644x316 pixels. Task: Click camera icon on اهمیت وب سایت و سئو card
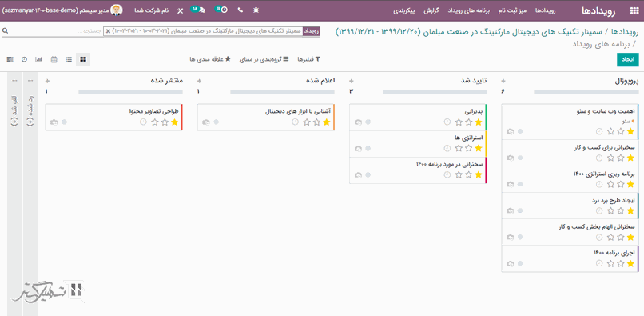pos(510,131)
